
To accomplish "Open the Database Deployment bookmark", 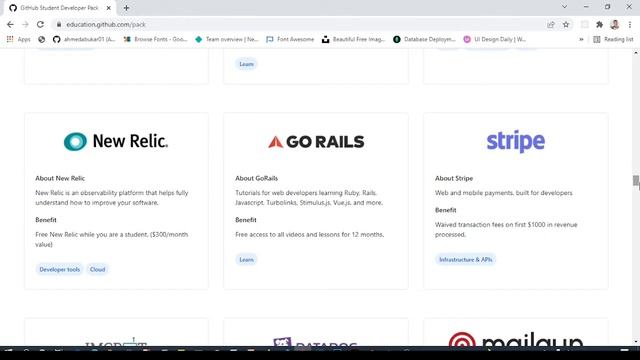I will point(424,39).
